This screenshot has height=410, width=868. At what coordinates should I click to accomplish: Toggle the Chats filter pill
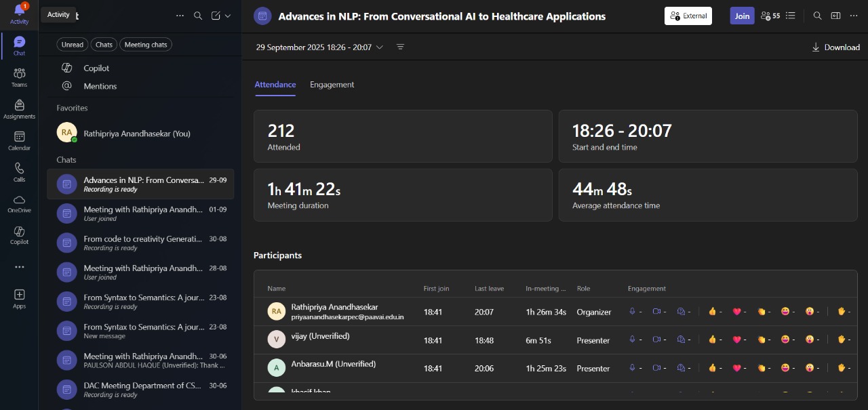pos(104,45)
